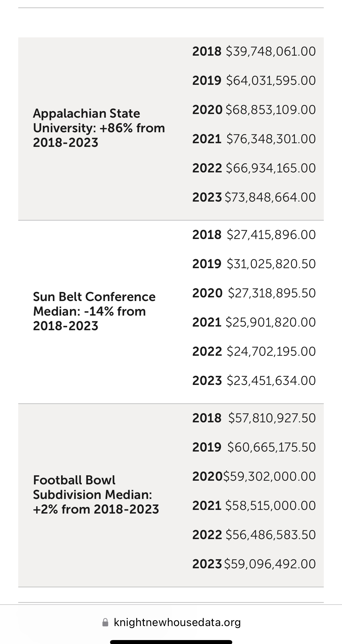Tap Appalachian State 2019 value $64,031,595.00

point(271,81)
